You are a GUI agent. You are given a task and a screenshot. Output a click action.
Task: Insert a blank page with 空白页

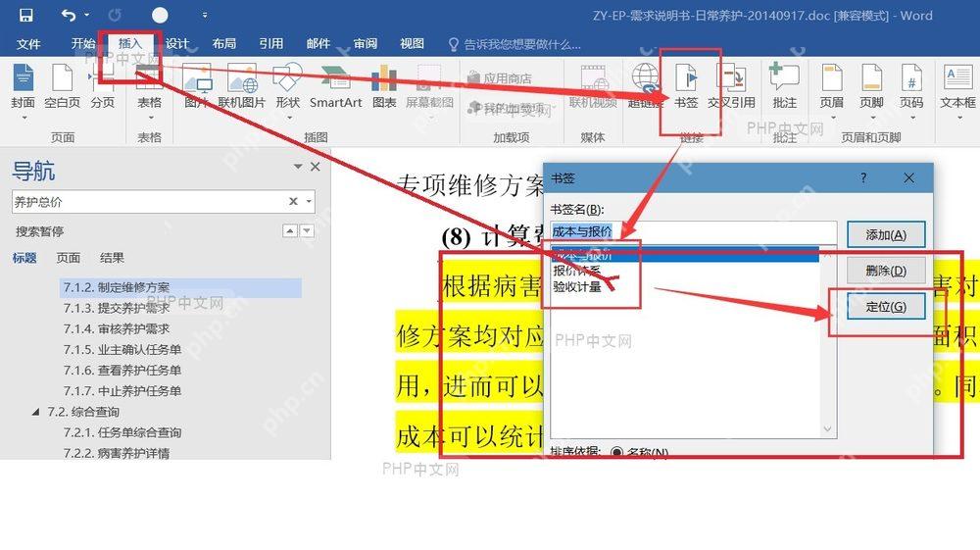pos(63,87)
